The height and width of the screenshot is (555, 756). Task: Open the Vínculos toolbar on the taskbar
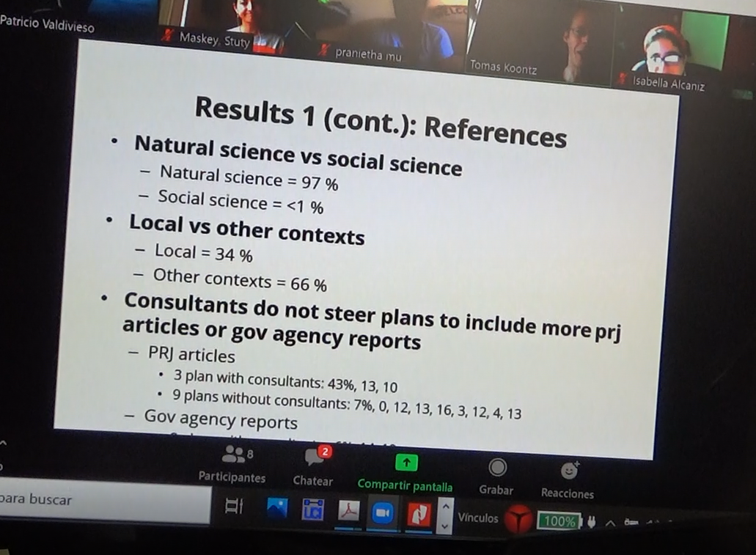(478, 518)
